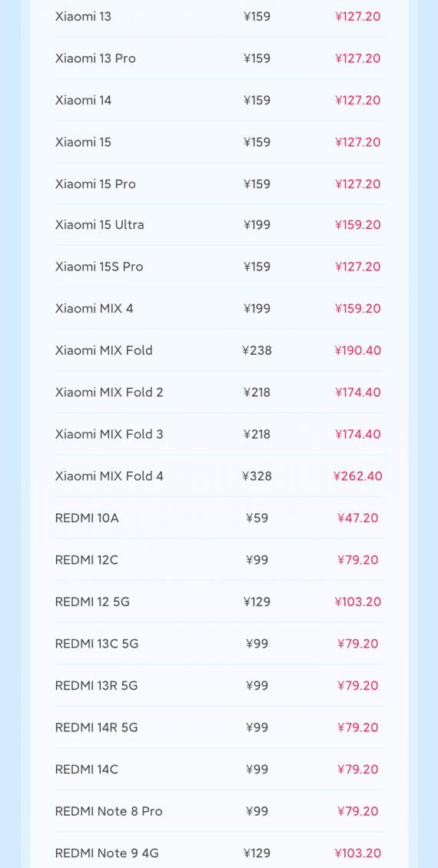The height and width of the screenshot is (868, 438).
Task: Select the Xiaomi 14 discounted price ¥127.20
Action: (x=358, y=100)
